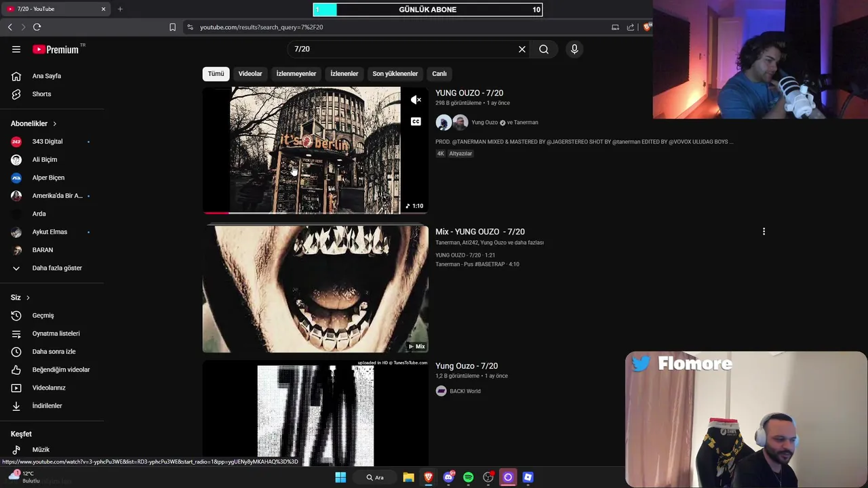Click the 4K badge on first result
The width and height of the screenshot is (868, 488).
[x=441, y=154]
